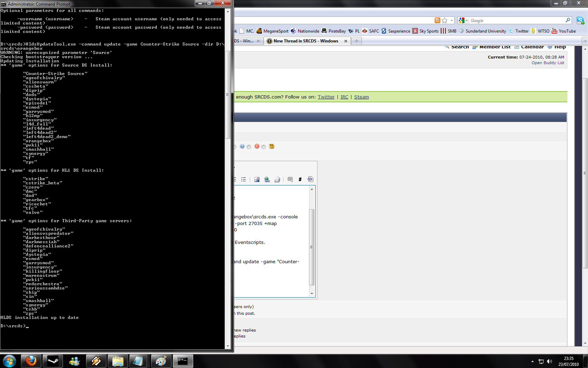Click the Command Prompt scroll down arrow
Screen dimensions: 588x368
coord(227,346)
